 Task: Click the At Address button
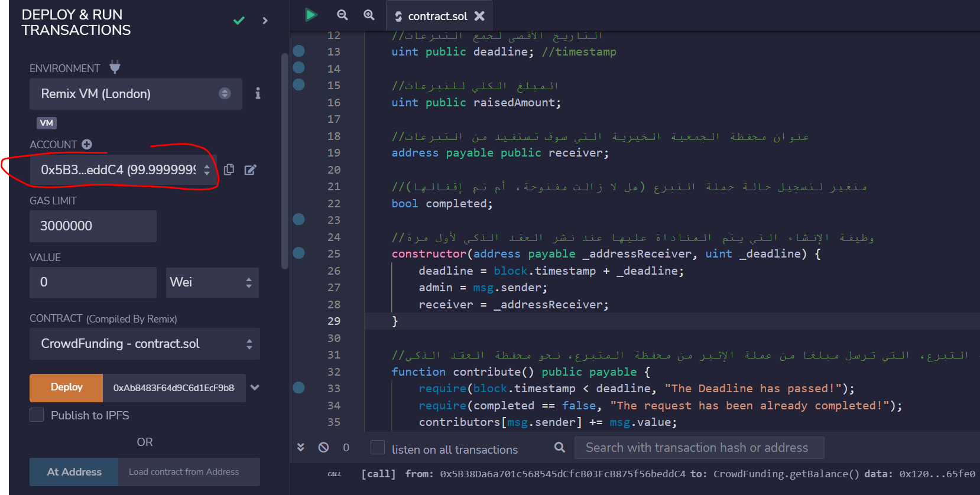click(74, 472)
